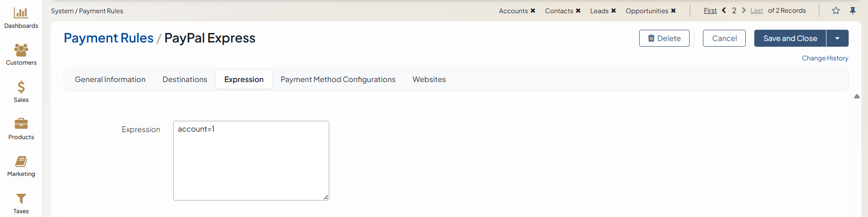Viewport: 868px width, 217px height.
Task: Open the Dashboards chart icon
Action: [21, 13]
